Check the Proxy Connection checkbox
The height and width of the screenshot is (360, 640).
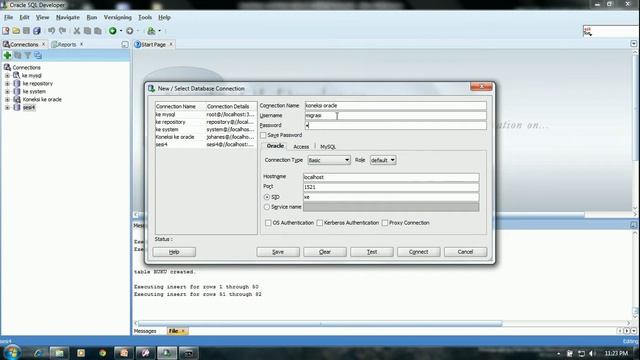385,223
